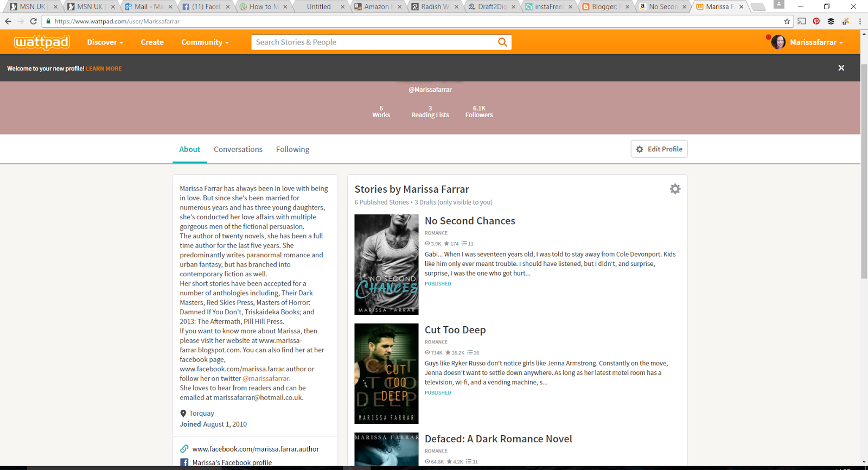
Task: View the 6.1K Followers list
Action: coord(479,111)
